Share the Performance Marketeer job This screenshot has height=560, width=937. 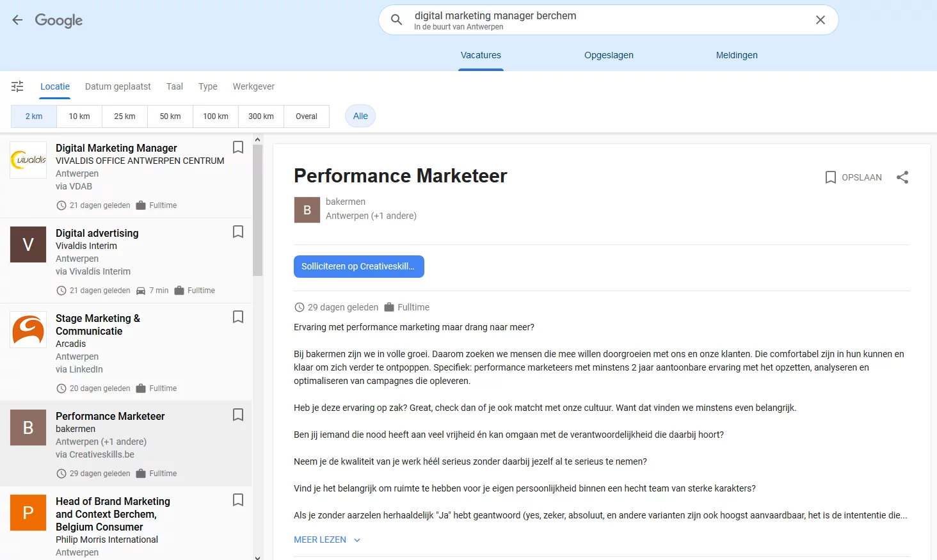pyautogui.click(x=902, y=177)
